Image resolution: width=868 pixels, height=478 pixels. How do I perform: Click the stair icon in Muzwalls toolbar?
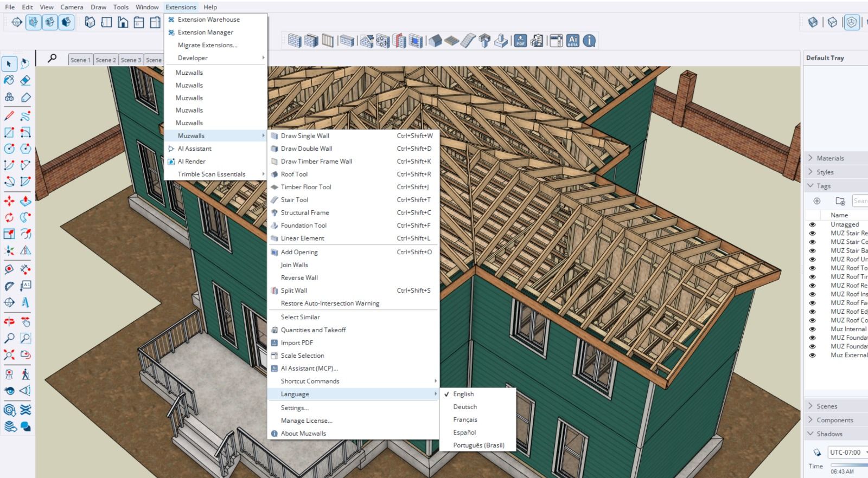(468, 41)
